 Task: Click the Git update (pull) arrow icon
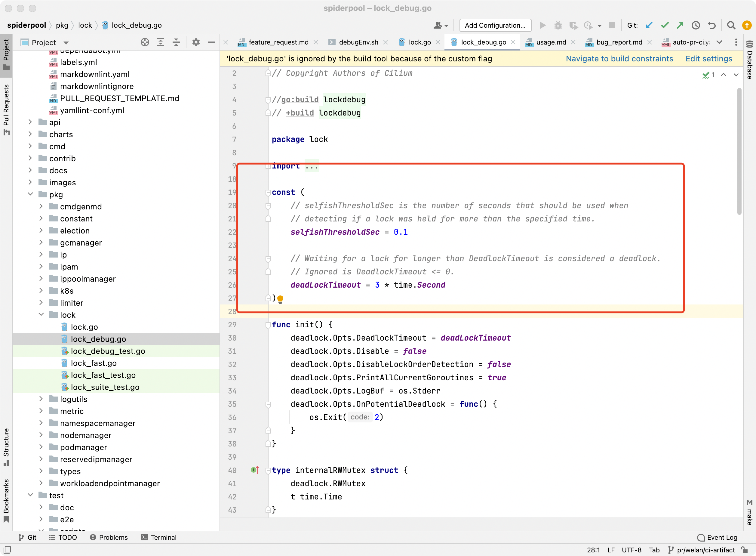pyautogui.click(x=649, y=25)
